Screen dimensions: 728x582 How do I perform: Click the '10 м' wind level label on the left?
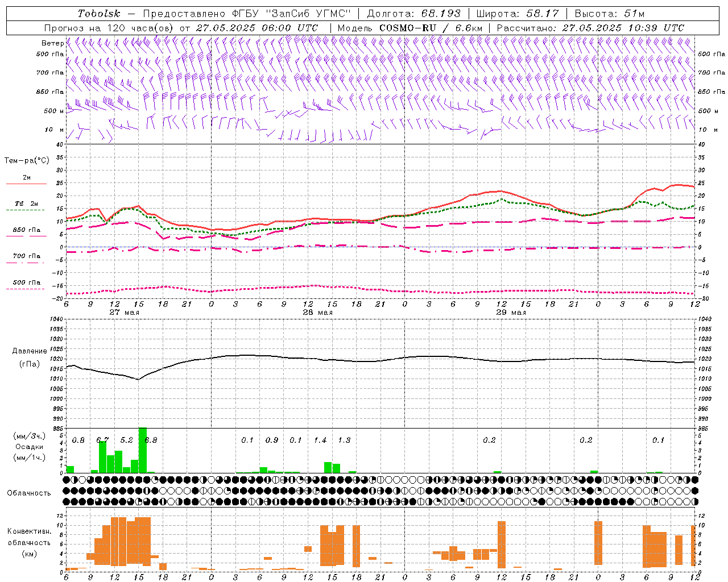point(55,130)
